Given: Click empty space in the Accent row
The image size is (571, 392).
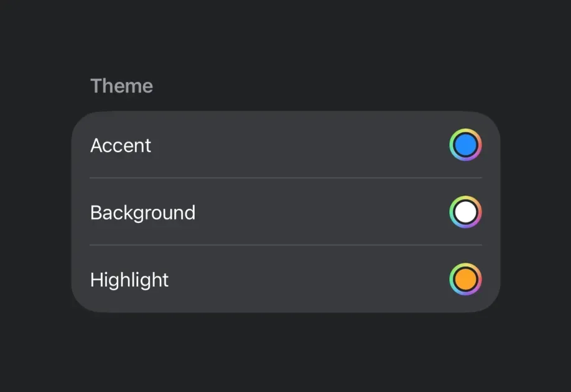Looking at the screenshot, I should tap(299, 145).
